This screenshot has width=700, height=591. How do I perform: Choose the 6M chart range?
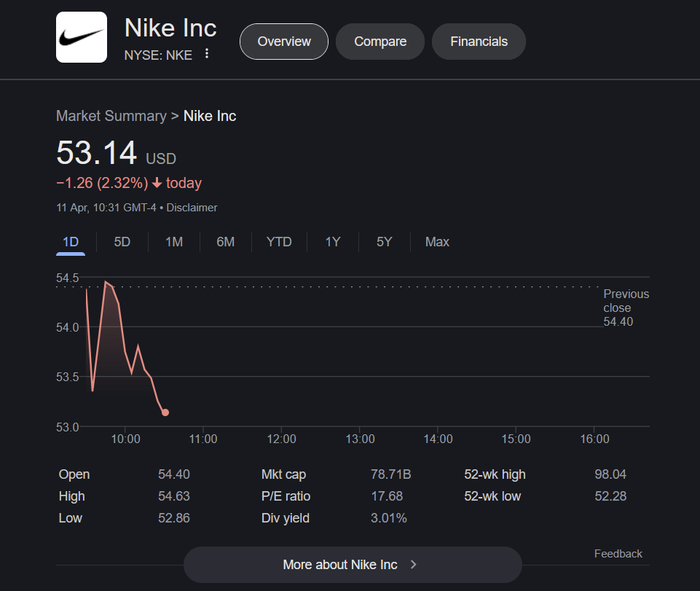tap(226, 242)
